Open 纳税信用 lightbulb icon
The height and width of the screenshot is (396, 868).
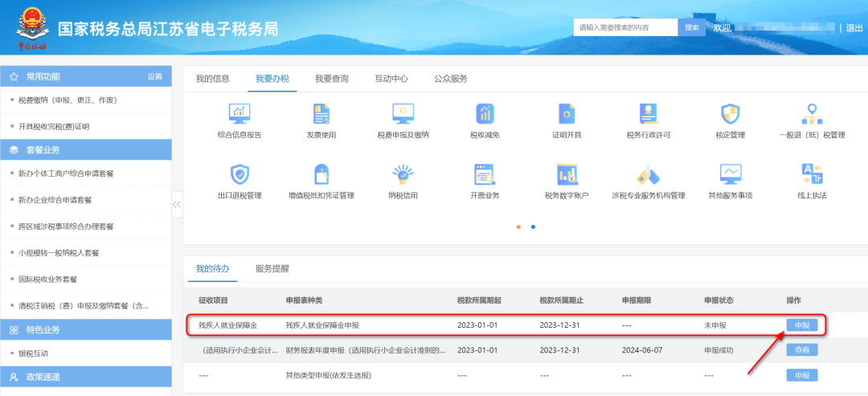tap(403, 174)
